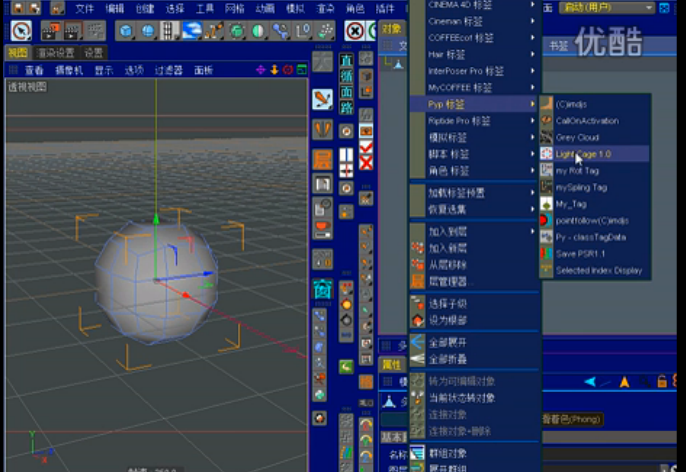Expand CINEMA 4D 标签 submenu
This screenshot has height=472, width=686.
[x=474, y=4]
